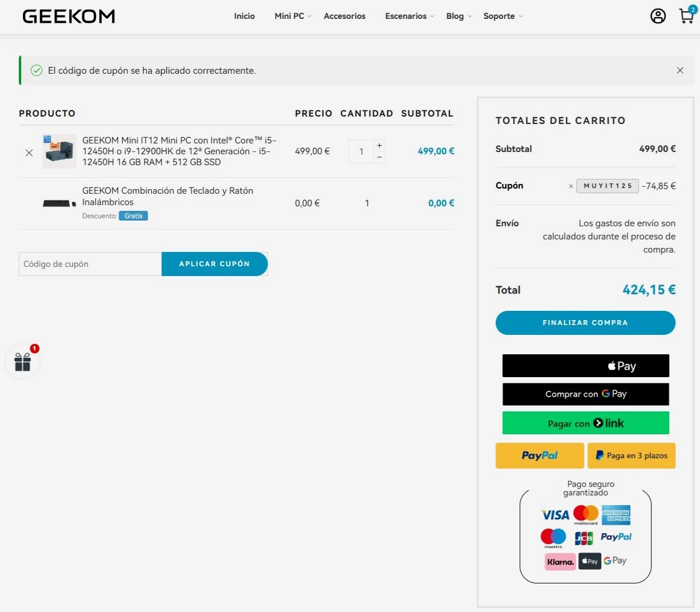Remove GEEKOM Mini IT12 from cart

point(29,153)
